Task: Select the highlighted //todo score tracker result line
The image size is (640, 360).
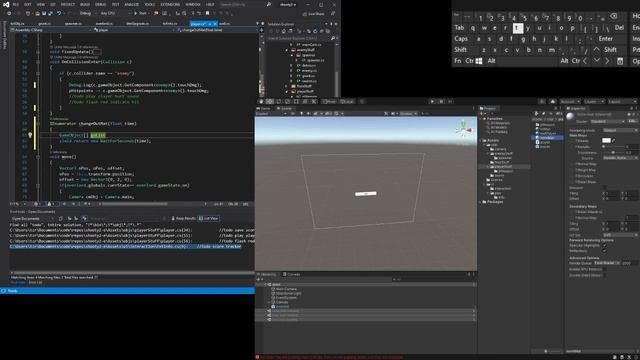Action: [126, 247]
